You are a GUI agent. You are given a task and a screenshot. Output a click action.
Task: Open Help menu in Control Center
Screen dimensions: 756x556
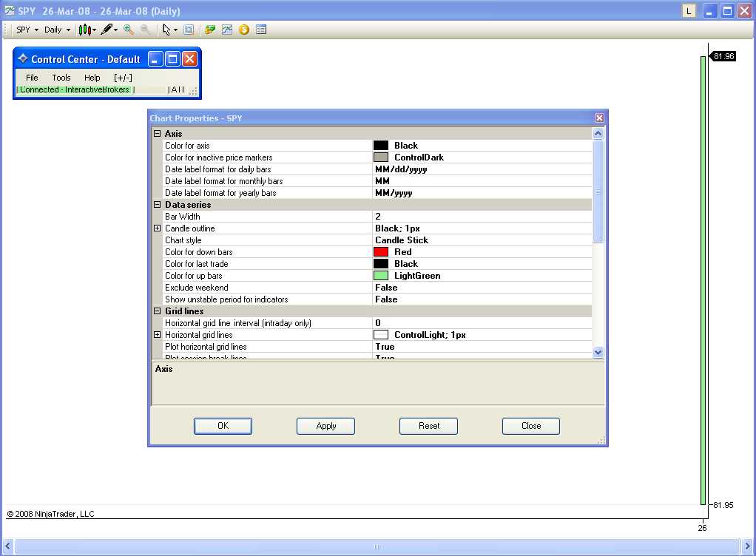(92, 78)
